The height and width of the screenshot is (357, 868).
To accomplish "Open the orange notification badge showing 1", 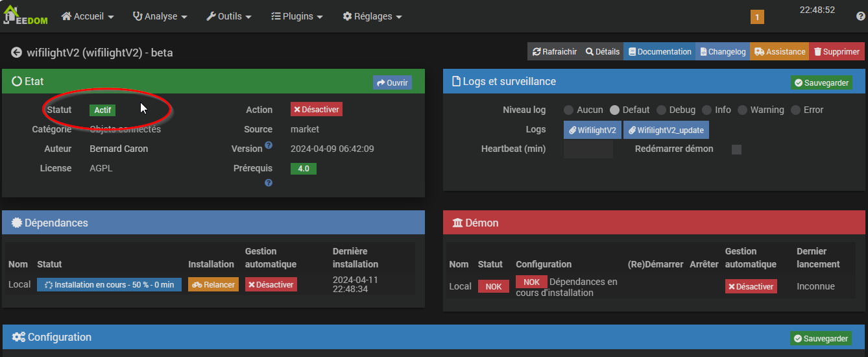I will coord(757,18).
